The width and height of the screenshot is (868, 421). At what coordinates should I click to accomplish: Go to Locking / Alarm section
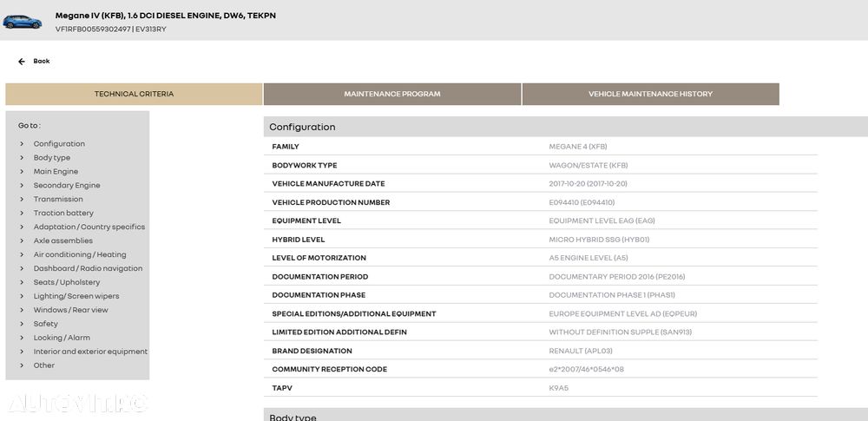click(62, 338)
